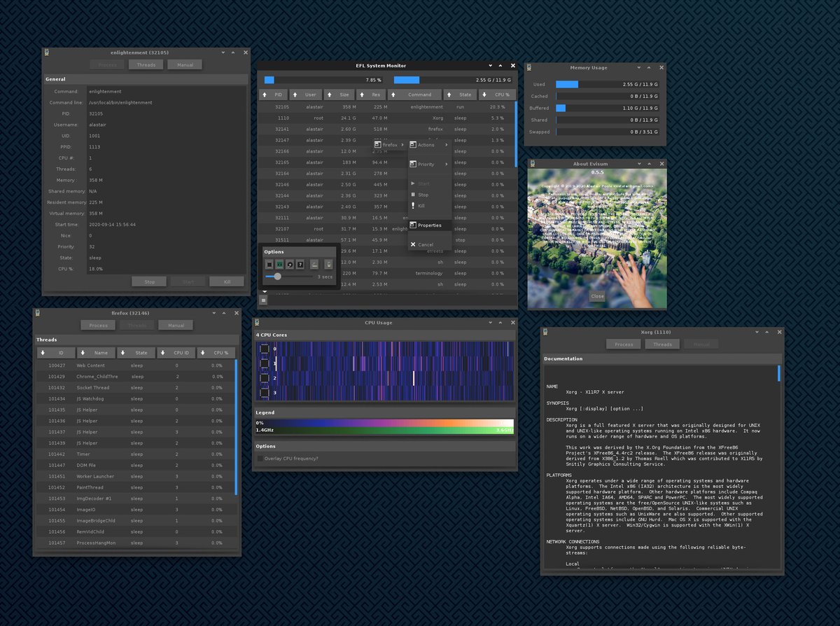This screenshot has width=840, height=626.
Task: Adjust the 3 secs poll interval slider
Action: (288, 277)
